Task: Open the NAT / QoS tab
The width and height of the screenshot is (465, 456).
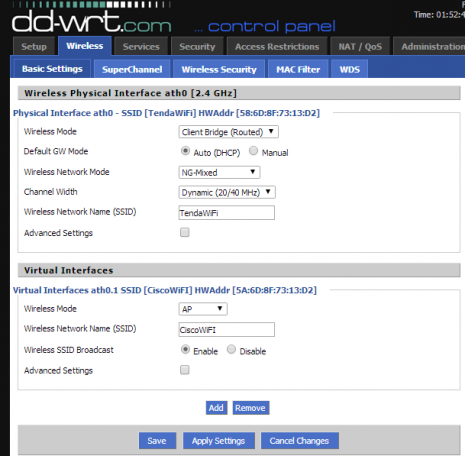Action: coord(360,46)
